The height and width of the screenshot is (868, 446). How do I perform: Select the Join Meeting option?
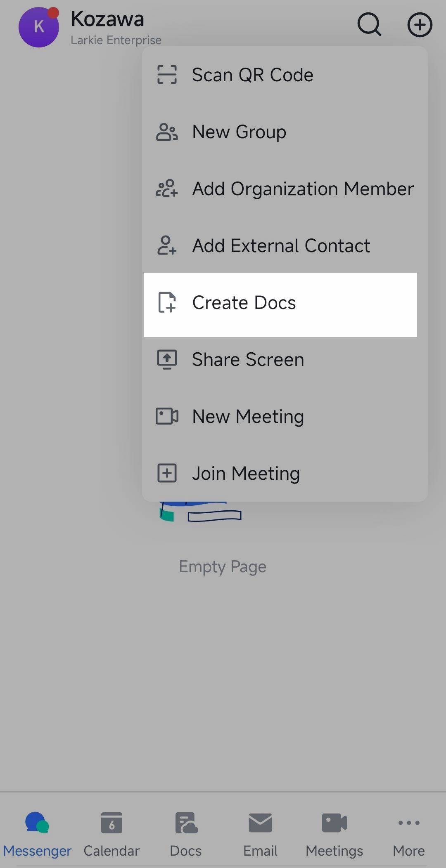click(x=246, y=473)
